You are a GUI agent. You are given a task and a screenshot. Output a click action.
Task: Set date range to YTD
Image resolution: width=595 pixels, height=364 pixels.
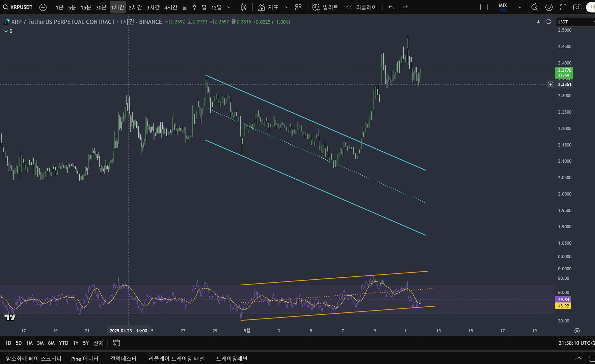pos(63,343)
